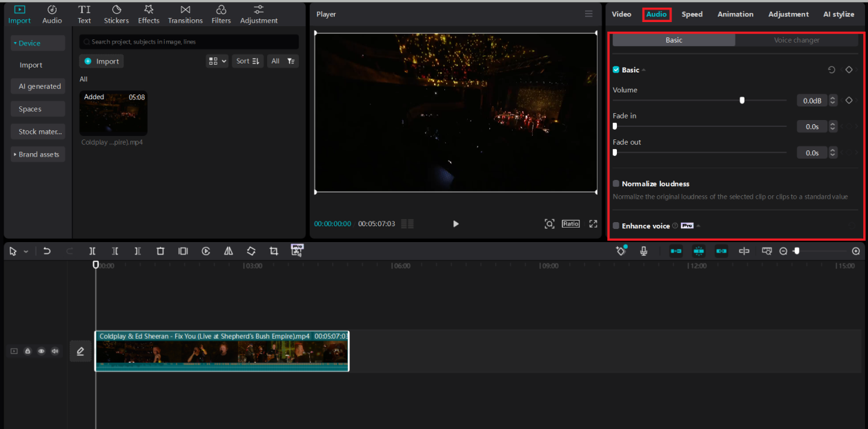This screenshot has width=868, height=429.
Task: Click the Crop tool
Action: 274,252
